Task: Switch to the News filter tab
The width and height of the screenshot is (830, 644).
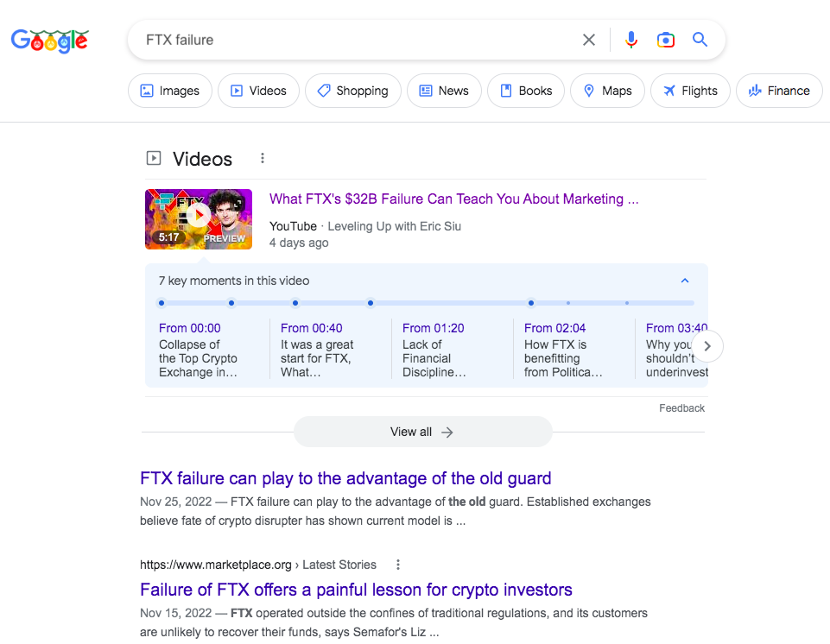Action: tap(444, 91)
